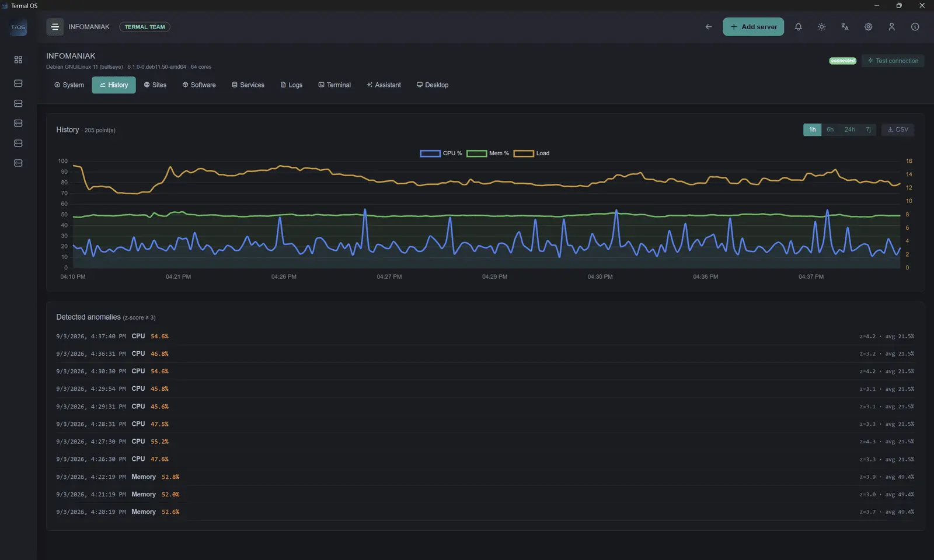934x560 pixels.
Task: Click the z=4.3 avg 21.5% value
Action: [x=887, y=442]
